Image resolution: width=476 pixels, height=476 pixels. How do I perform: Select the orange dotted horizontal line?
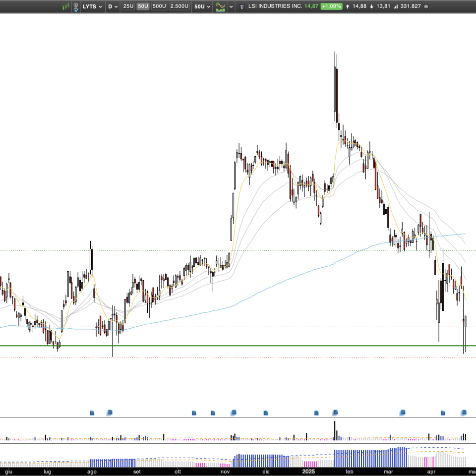(238, 327)
